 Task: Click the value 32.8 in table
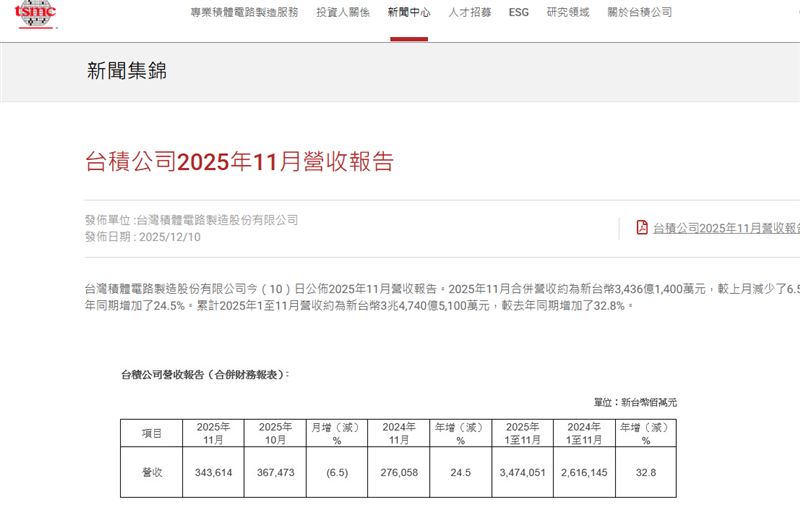pyautogui.click(x=645, y=472)
